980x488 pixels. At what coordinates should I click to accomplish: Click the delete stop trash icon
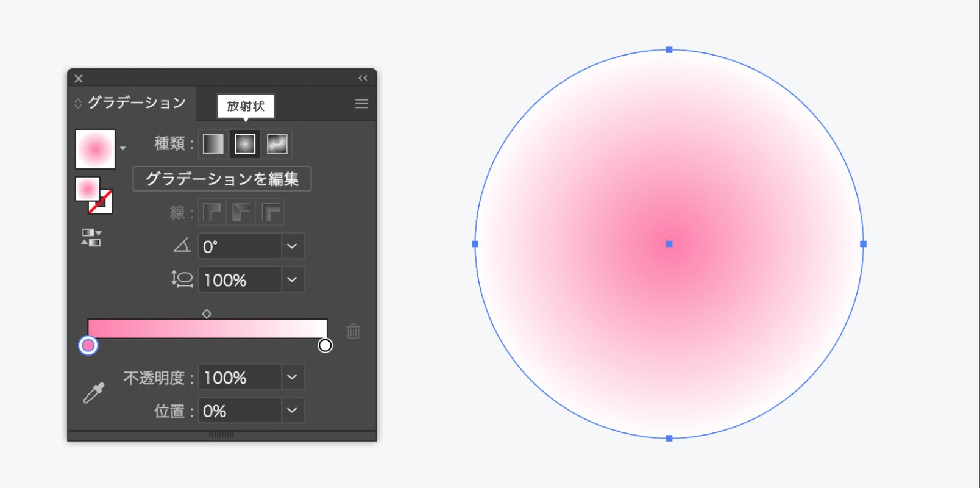tap(353, 331)
